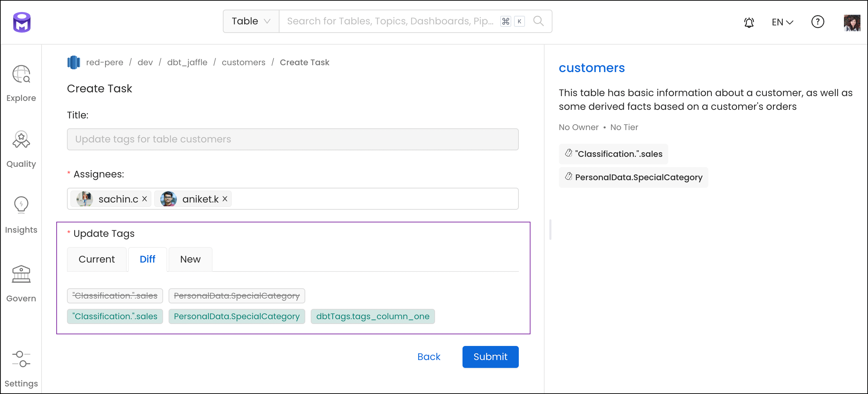Image resolution: width=868 pixels, height=394 pixels.
Task: Open the user profile avatar
Action: coord(852,23)
